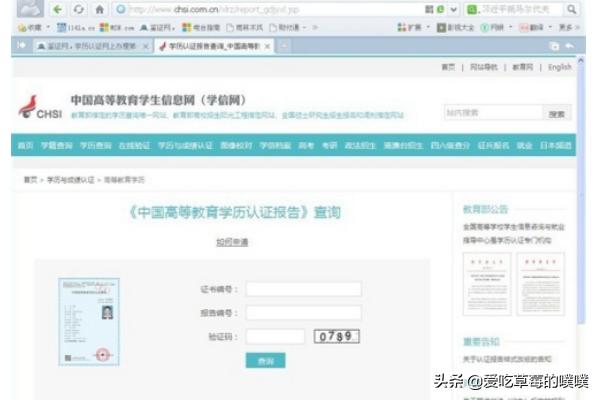
Task: Refresh the 0789 captcha image
Action: [337, 336]
